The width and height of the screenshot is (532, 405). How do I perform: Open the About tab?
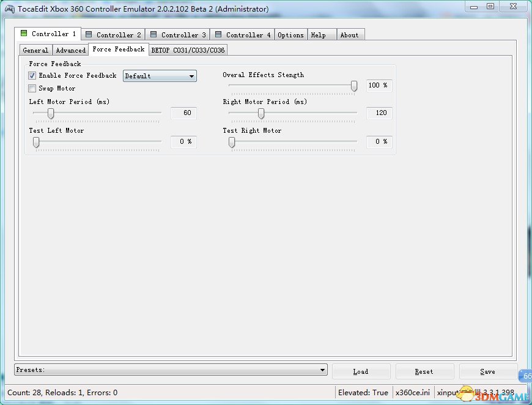[x=350, y=35]
